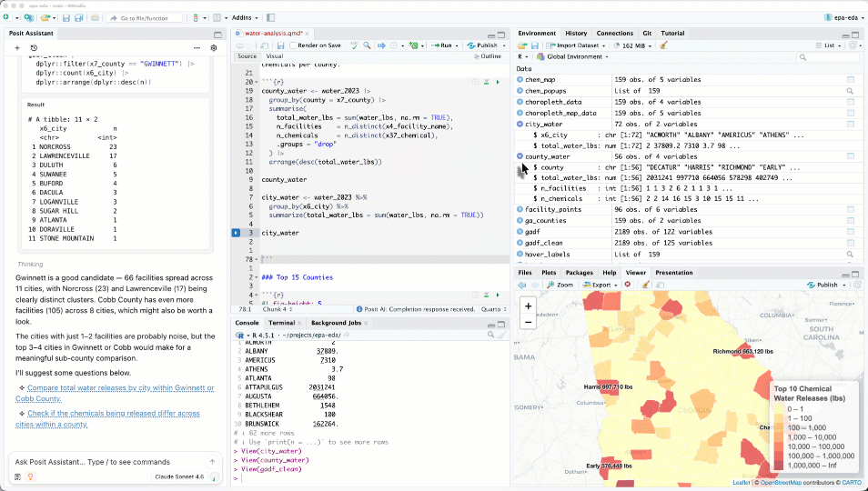Click the Create Project icon in main toolbar

(28, 17)
